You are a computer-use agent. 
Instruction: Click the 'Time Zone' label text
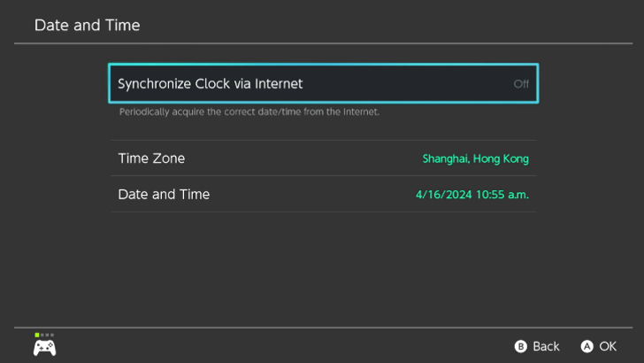[x=151, y=158]
